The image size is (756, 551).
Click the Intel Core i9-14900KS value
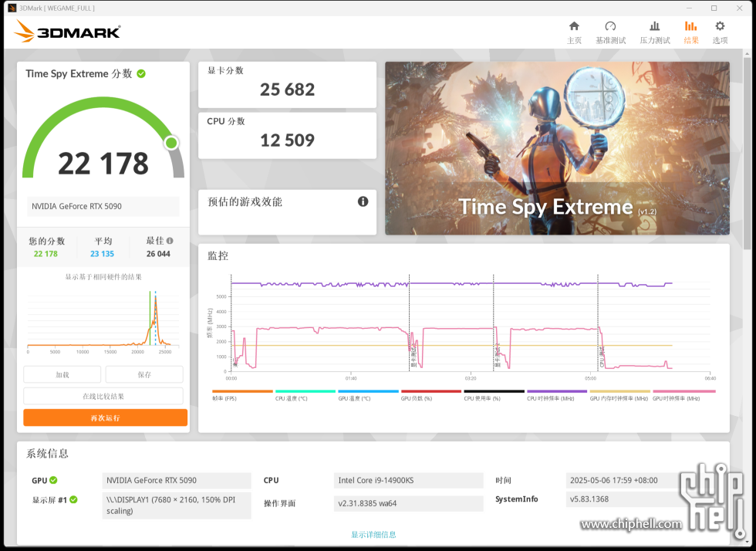tap(408, 480)
